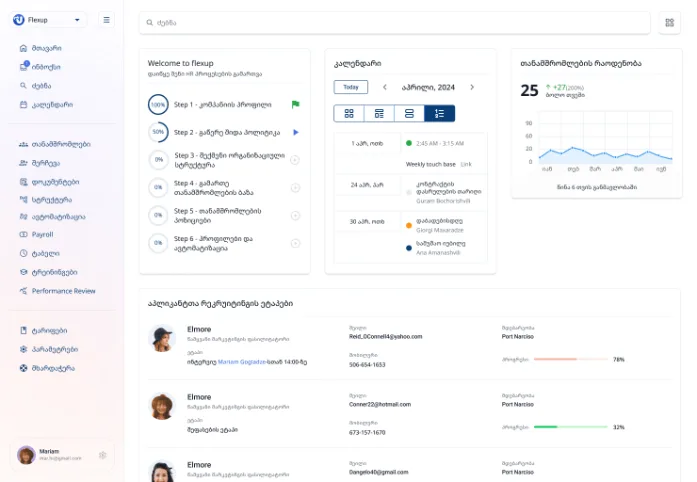Click the green flag on Step 1
Image resolution: width=697 pixels, height=482 pixels.
295,104
